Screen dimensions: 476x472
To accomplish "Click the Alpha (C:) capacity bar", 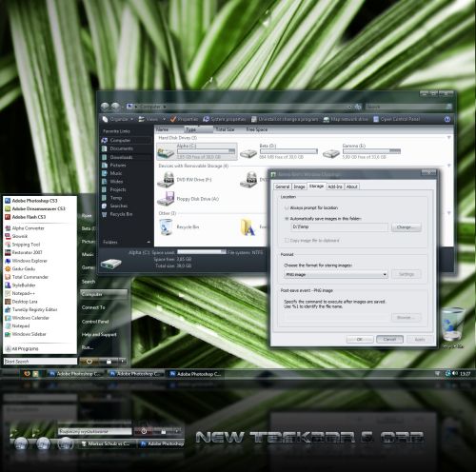I will tap(207, 151).
